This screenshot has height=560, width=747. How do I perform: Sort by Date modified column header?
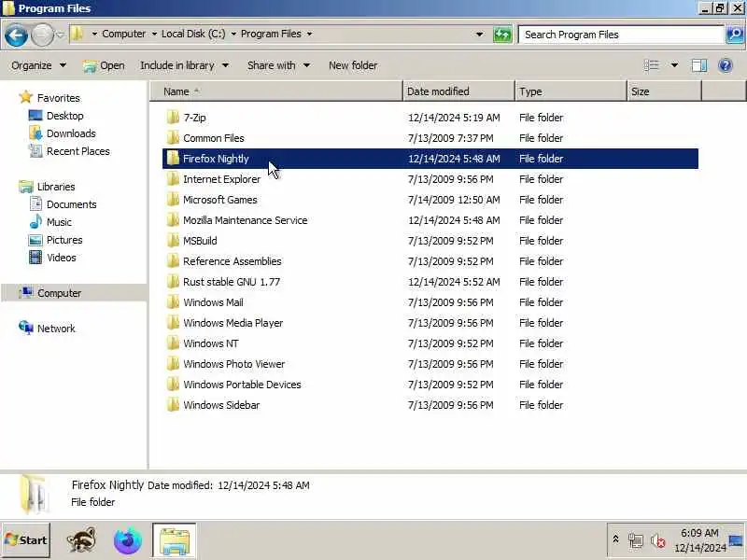458,91
